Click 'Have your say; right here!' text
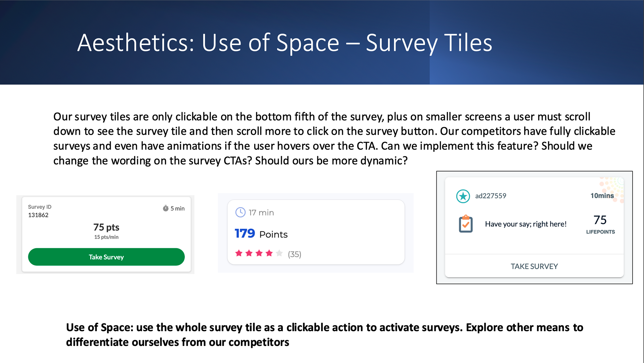The image size is (644, 363). tap(526, 224)
